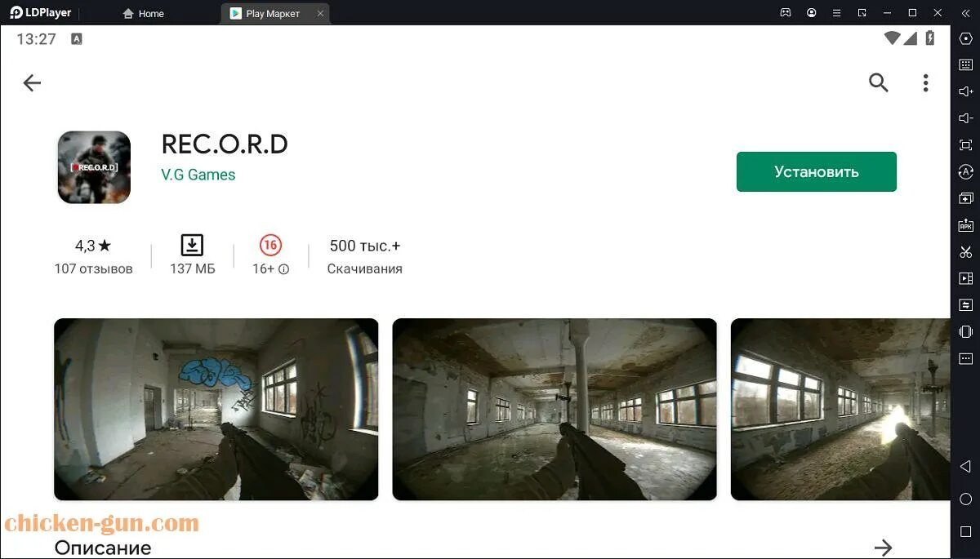
Task: Open the LDPlayer hamburger menu
Action: pyautogui.click(x=836, y=13)
